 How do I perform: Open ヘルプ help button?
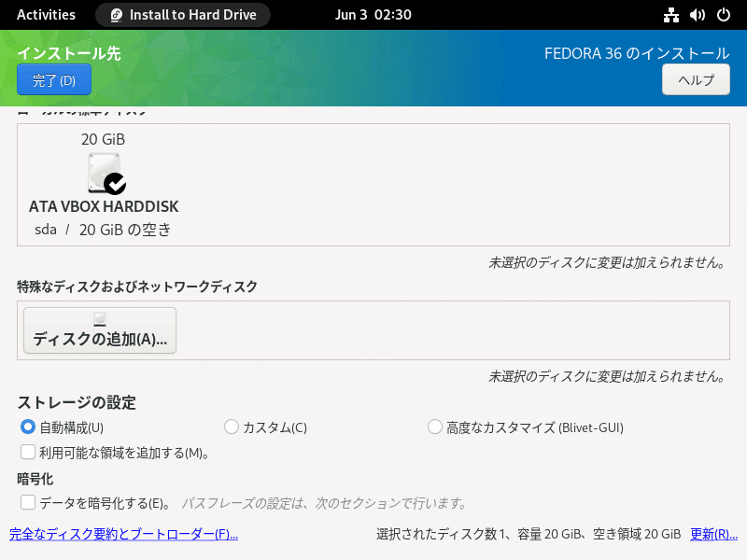[696, 79]
